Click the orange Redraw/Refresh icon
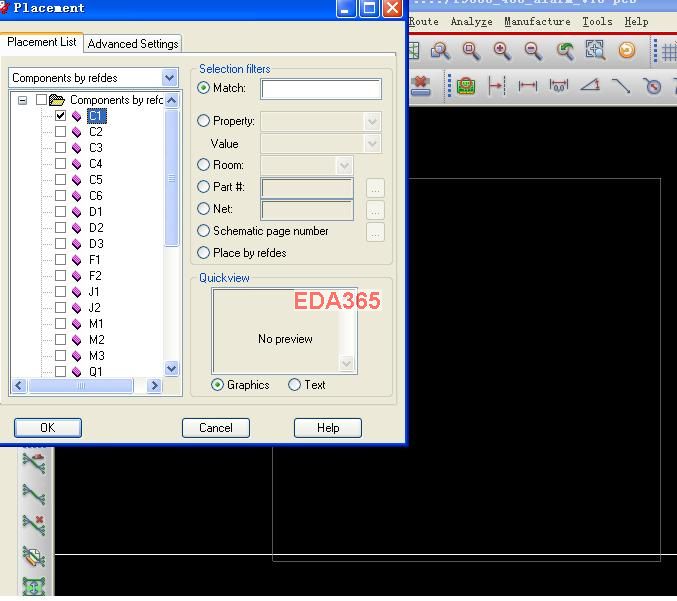The image size is (677, 601). pyautogui.click(x=627, y=51)
